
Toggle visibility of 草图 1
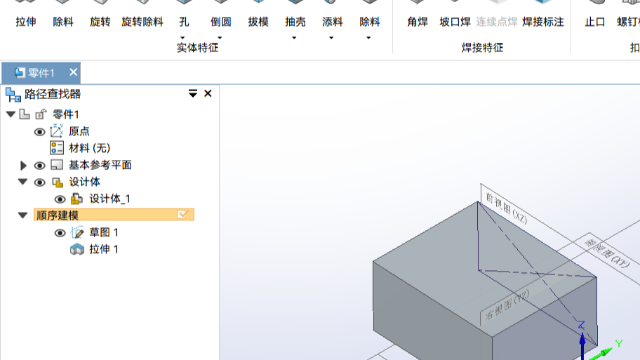pyautogui.click(x=60, y=233)
